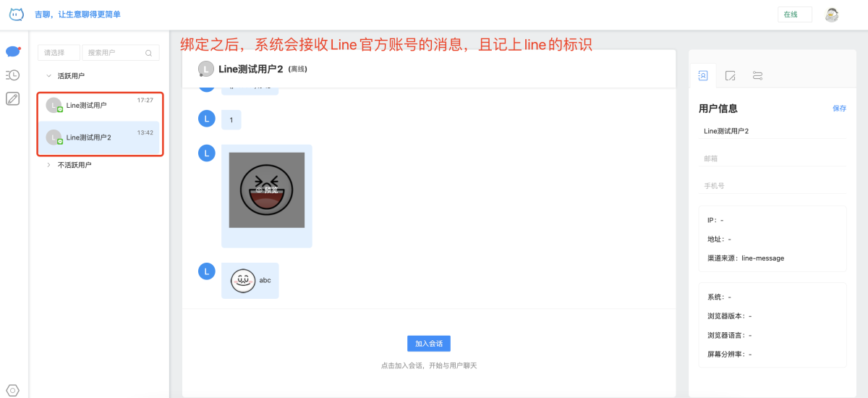The height and width of the screenshot is (398, 868).
Task: Open the 请选择 filter dropdown
Action: click(59, 53)
